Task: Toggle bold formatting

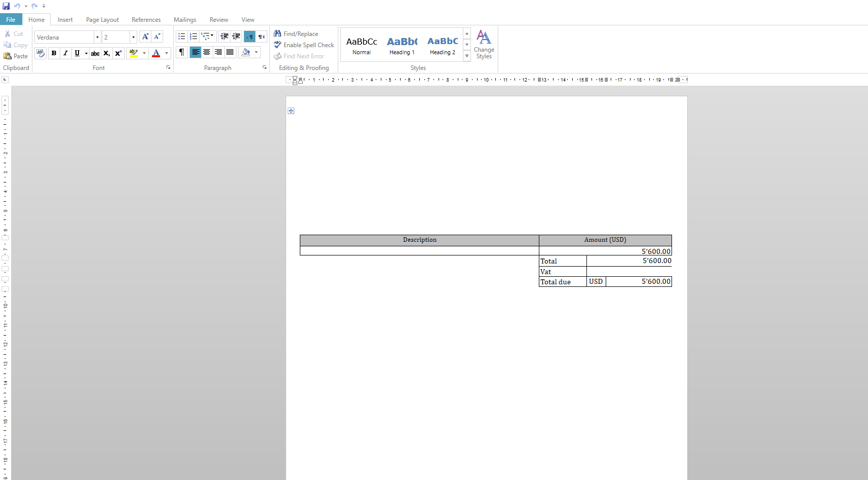Action: tap(54, 53)
